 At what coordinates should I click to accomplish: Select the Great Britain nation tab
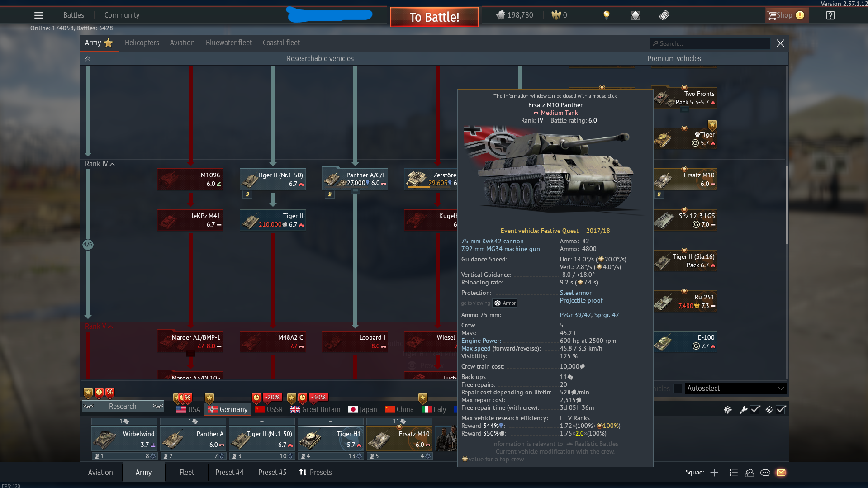315,410
